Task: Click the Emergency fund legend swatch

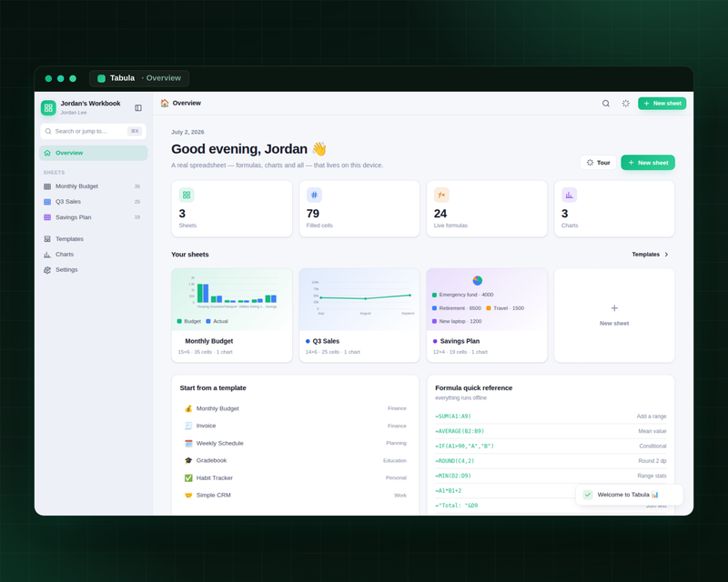Action: [435, 295]
